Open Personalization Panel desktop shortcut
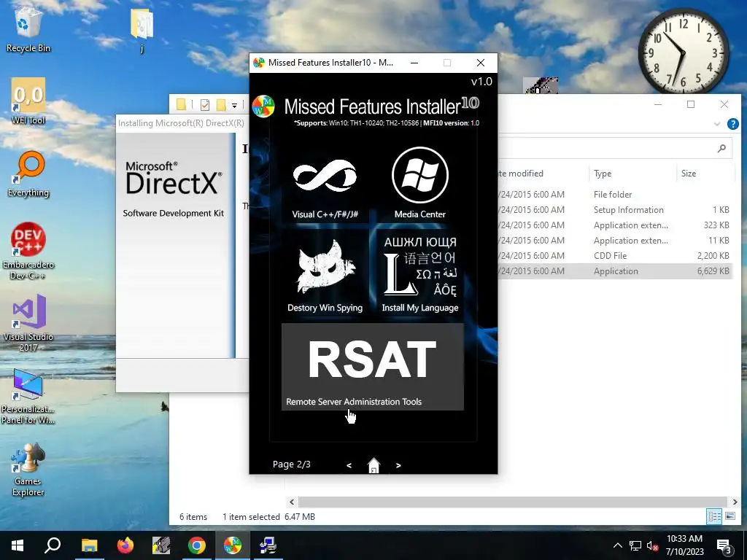747x560 pixels. click(x=28, y=396)
